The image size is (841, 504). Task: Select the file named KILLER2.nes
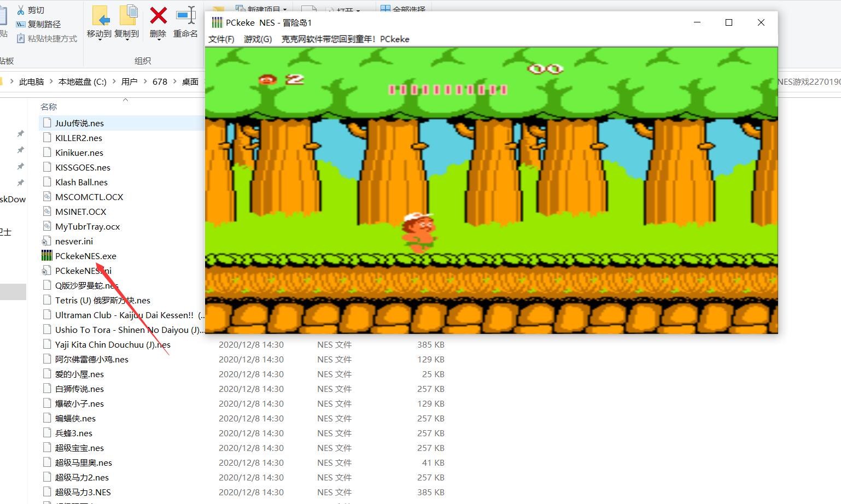pyautogui.click(x=79, y=138)
